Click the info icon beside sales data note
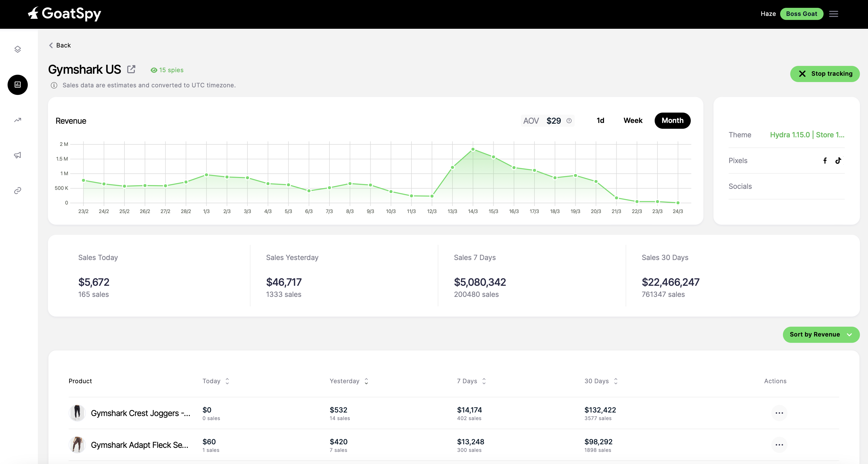The image size is (868, 464). click(x=54, y=85)
